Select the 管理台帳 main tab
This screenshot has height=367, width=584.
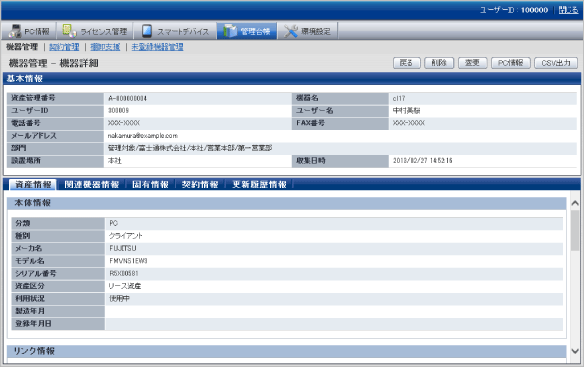point(247,31)
